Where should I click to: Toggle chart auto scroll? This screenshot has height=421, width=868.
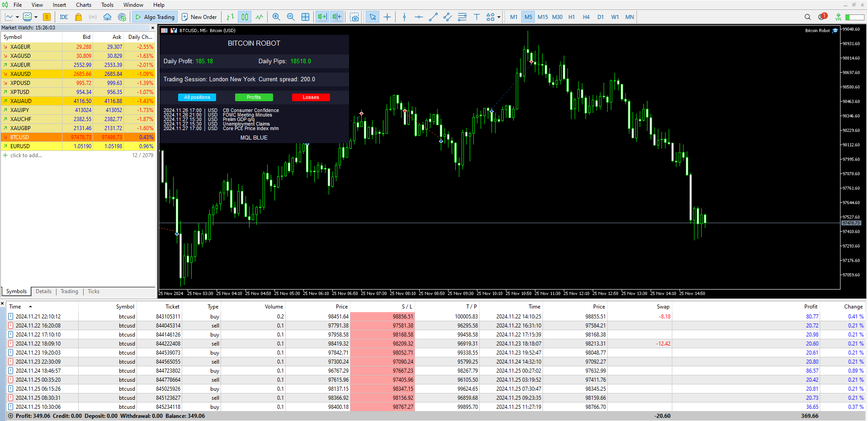pyautogui.click(x=322, y=17)
